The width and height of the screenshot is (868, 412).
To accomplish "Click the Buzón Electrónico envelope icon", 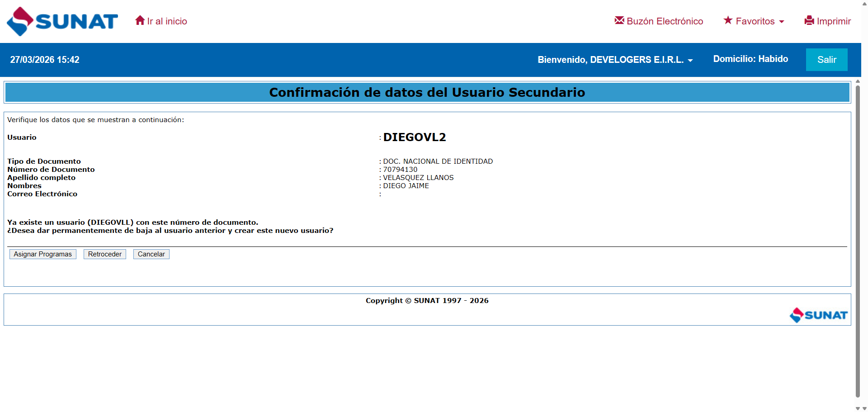I will tap(619, 20).
